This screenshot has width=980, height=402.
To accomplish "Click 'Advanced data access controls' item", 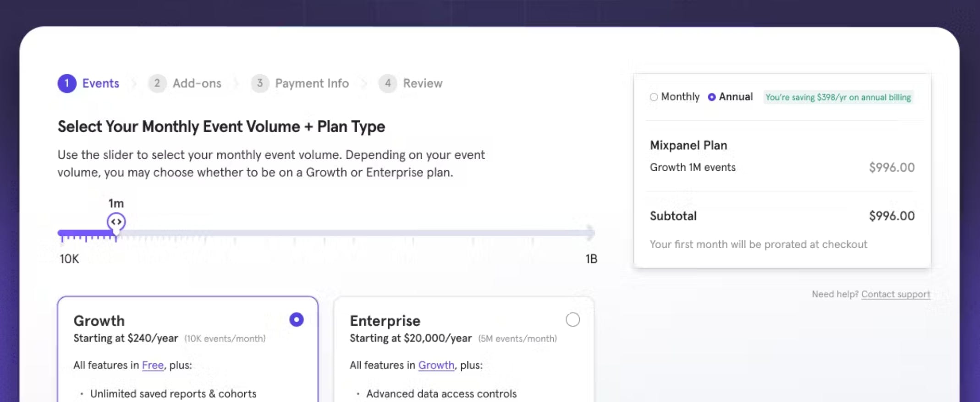I will click(441, 393).
